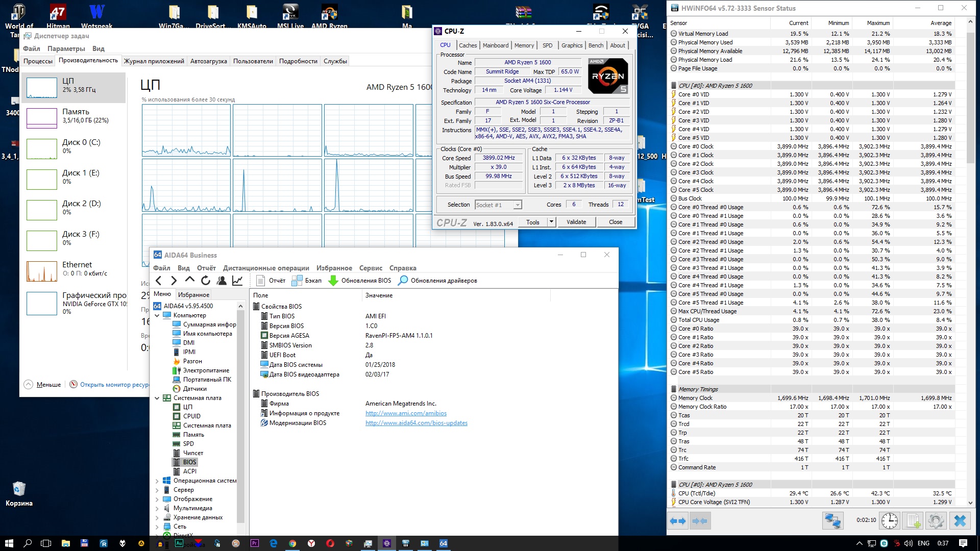980x551 pixels.
Task: Open driver updates magnifier in AIDA64
Action: click(x=403, y=281)
